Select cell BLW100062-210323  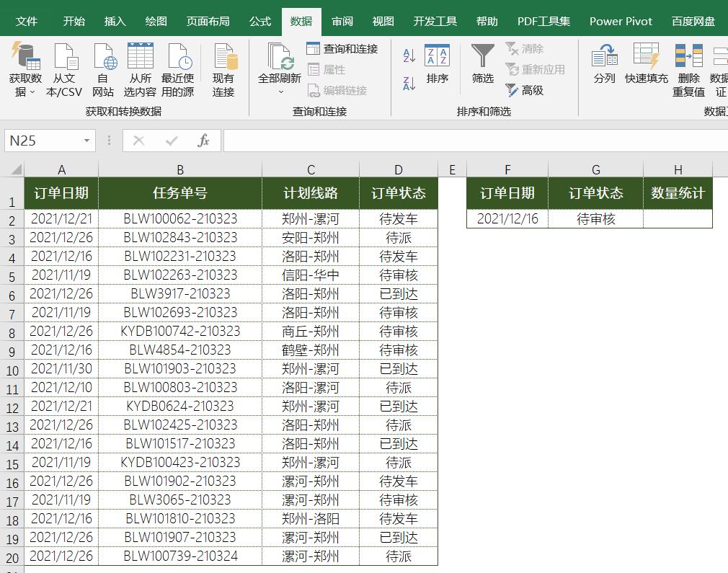pyautogui.click(x=180, y=218)
